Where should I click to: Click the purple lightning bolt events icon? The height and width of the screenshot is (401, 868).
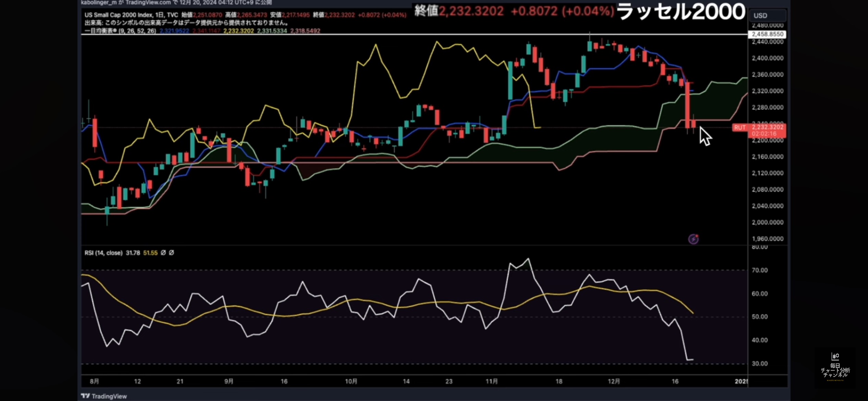[693, 239]
